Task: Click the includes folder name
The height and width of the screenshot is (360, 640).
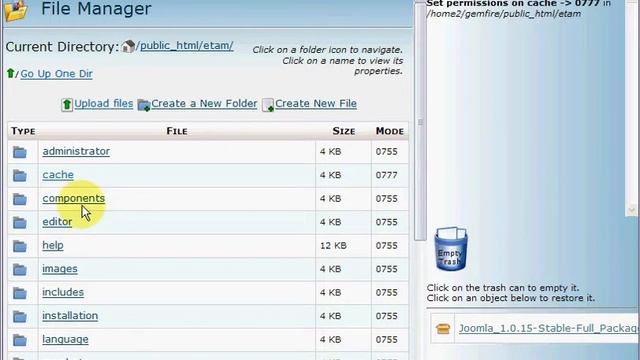Action: pos(63,292)
